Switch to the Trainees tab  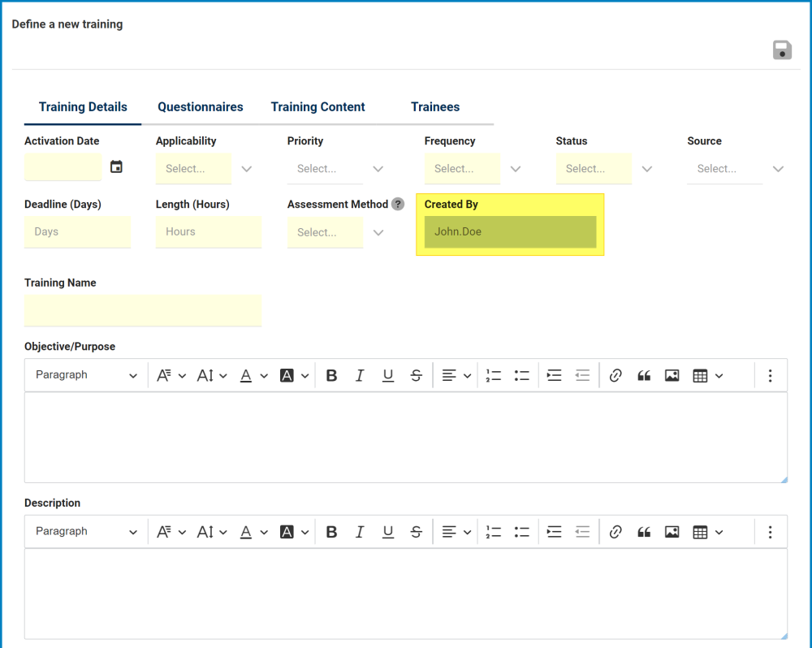click(435, 106)
